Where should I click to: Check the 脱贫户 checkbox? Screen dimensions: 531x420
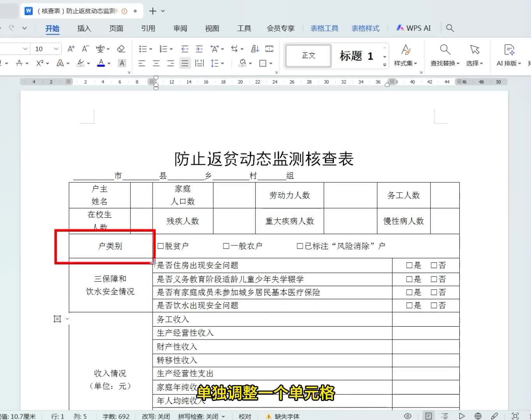[x=160, y=246]
